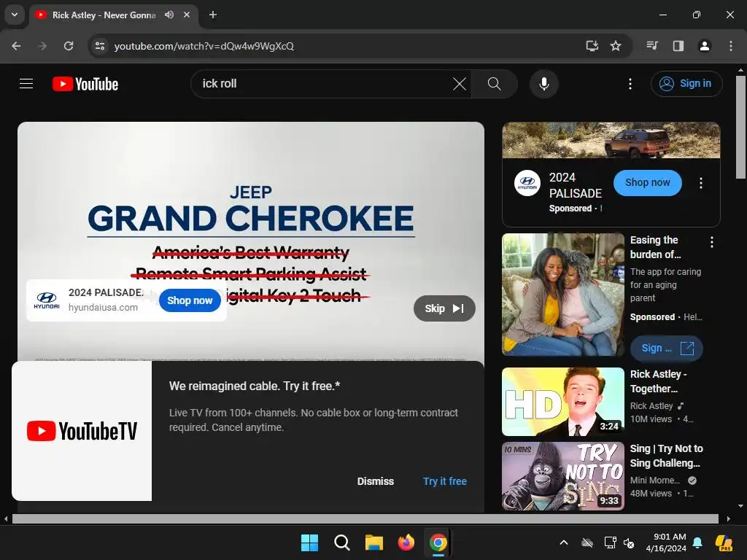Start voice search with microphone icon

pyautogui.click(x=543, y=84)
